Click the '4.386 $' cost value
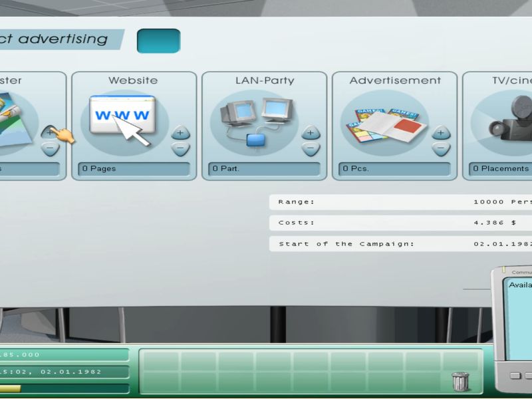This screenshot has width=532, height=399. click(495, 223)
